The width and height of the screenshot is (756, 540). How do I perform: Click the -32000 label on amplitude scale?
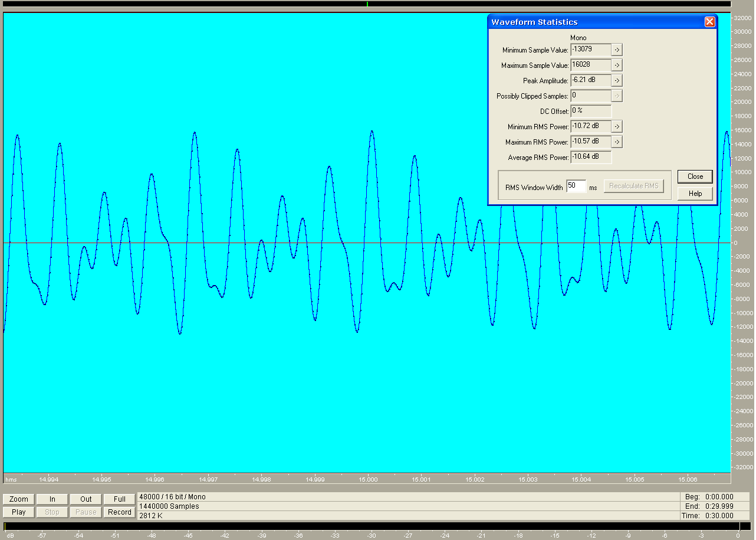[x=743, y=467]
